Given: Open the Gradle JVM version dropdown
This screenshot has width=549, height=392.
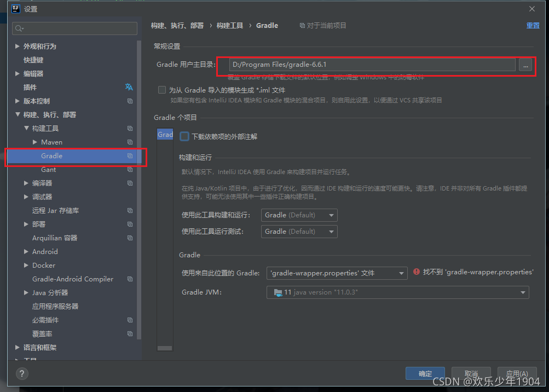Looking at the screenshot, I should pos(397,292).
